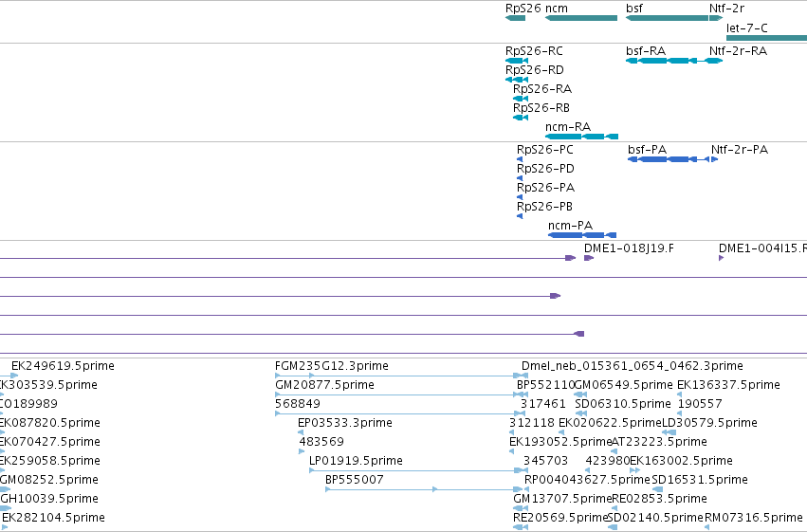Click the RpS26-PD protein label
The width and height of the screenshot is (807, 532).
point(545,169)
